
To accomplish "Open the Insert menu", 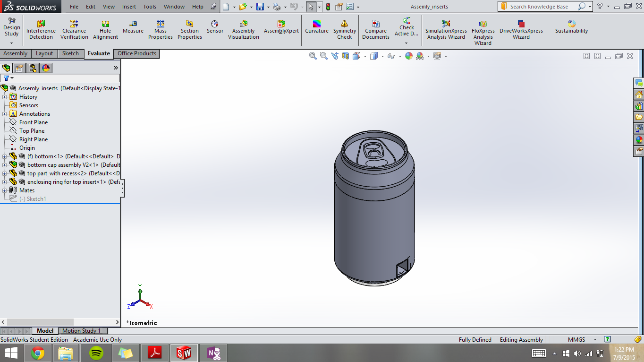I will (x=129, y=7).
